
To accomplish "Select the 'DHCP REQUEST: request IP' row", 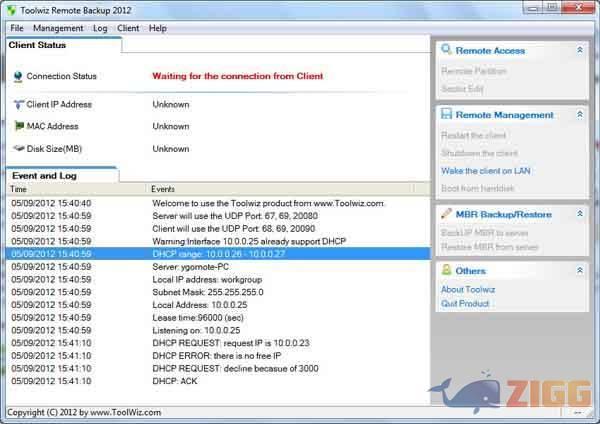I will [218, 343].
